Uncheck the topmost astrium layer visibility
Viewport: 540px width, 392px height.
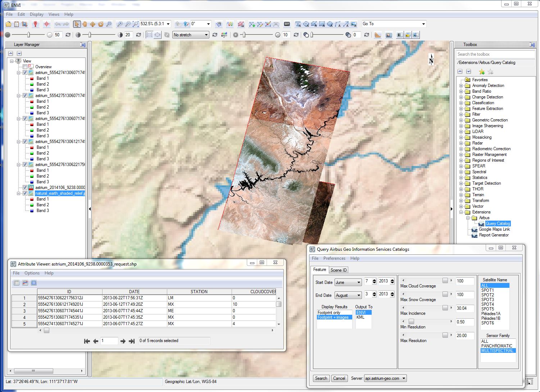[24, 72]
